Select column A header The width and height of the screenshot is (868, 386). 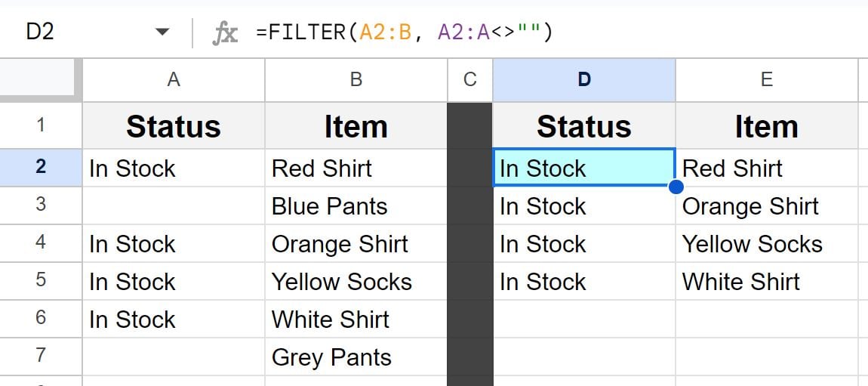174,80
